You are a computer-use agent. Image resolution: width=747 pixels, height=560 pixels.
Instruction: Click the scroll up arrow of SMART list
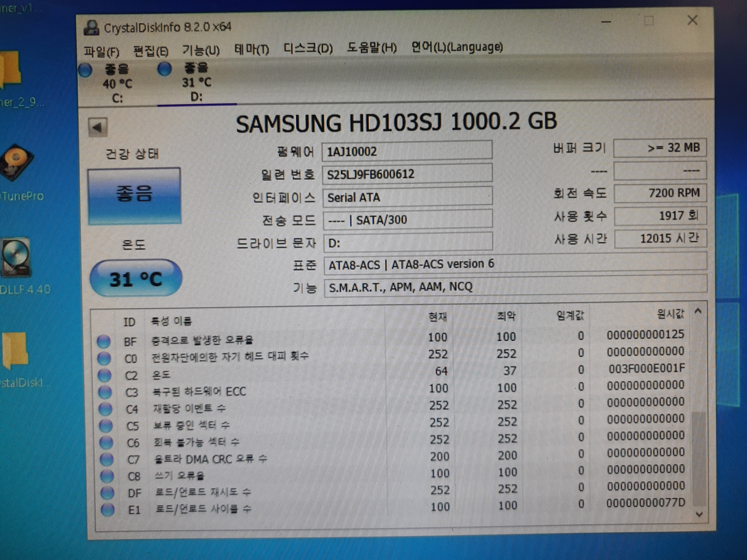698,311
